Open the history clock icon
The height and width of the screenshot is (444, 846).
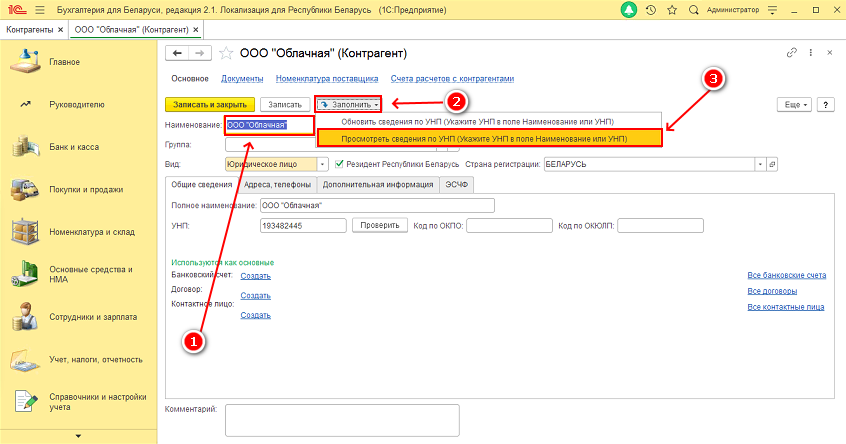[651, 10]
